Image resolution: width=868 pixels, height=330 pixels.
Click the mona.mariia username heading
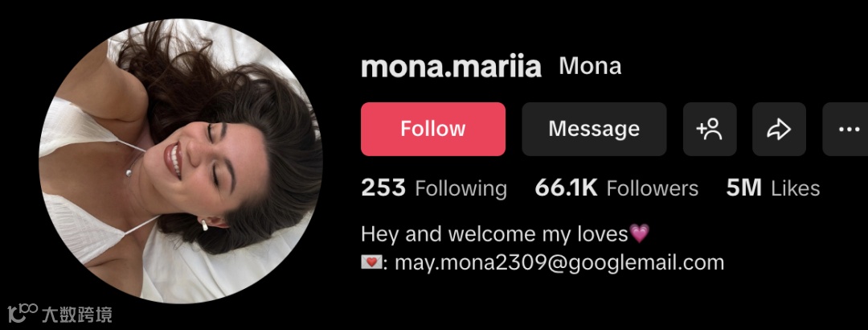pyautogui.click(x=451, y=67)
